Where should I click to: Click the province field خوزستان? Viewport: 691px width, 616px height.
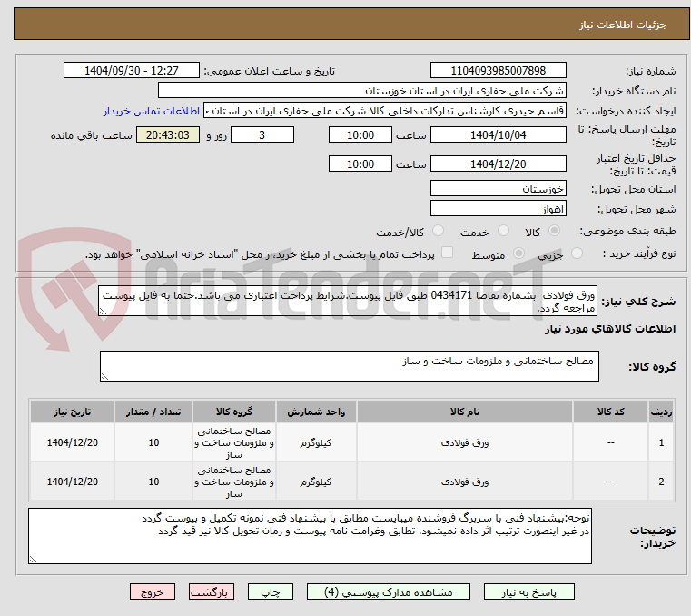498,189
